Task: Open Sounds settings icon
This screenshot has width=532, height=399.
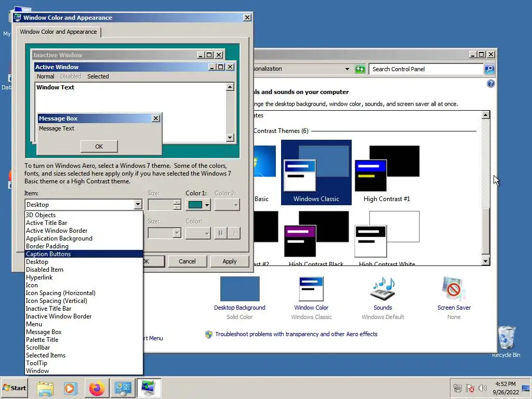Action: (383, 289)
